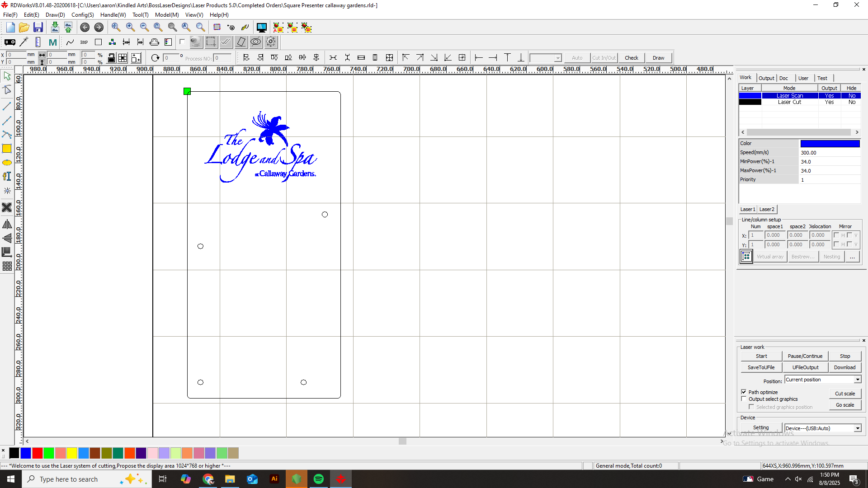Select the Laser2 tab
This screenshot has height=488, width=868.
tap(767, 209)
